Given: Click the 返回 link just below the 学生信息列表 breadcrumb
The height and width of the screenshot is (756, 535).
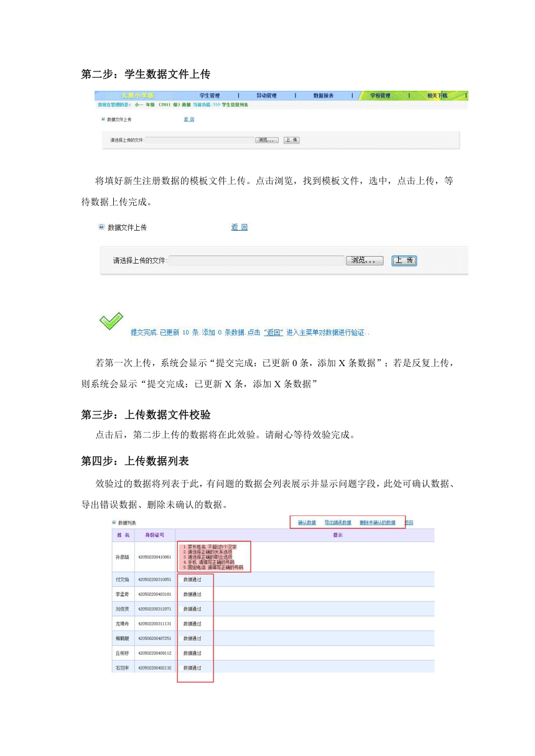Looking at the screenshot, I should 189,119.
